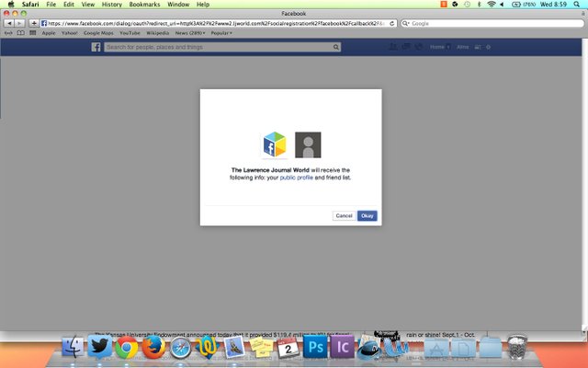Open the Reading List glasses icon
The height and width of the screenshot is (368, 588).
tap(8, 33)
